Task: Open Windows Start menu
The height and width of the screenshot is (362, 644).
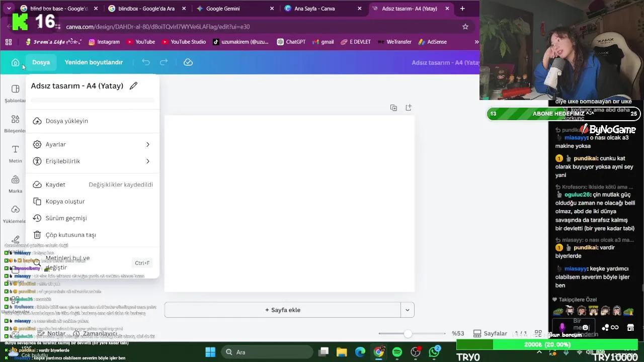Action: [210, 352]
